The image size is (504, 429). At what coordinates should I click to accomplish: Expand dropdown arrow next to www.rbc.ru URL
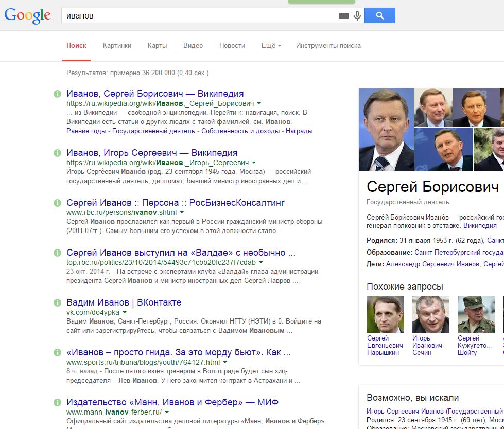pyautogui.click(x=182, y=213)
